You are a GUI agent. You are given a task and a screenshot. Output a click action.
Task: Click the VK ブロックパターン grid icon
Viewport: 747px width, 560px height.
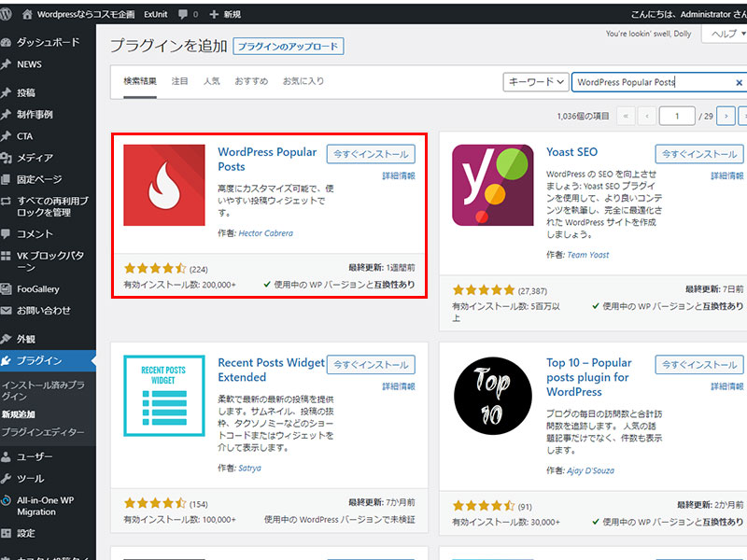(x=6, y=256)
